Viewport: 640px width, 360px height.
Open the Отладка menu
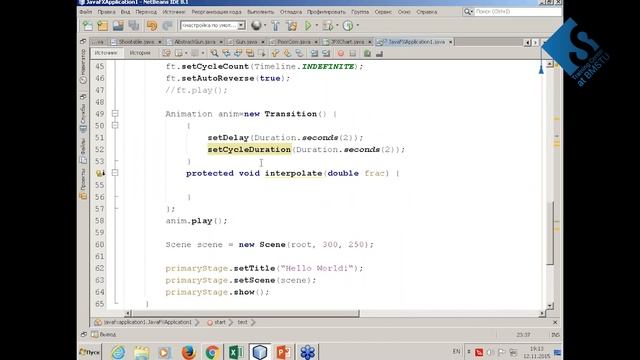(291, 12)
